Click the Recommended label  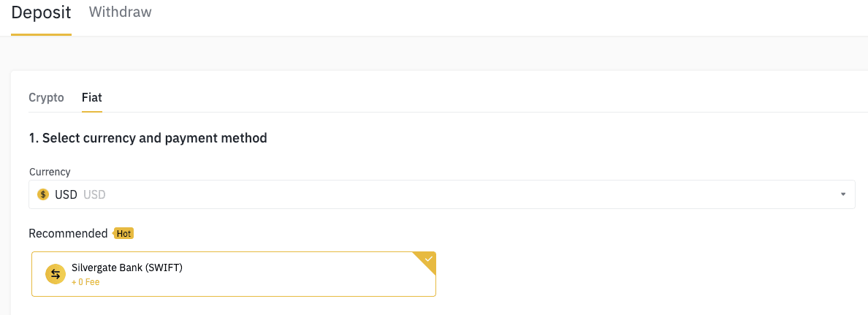[68, 234]
